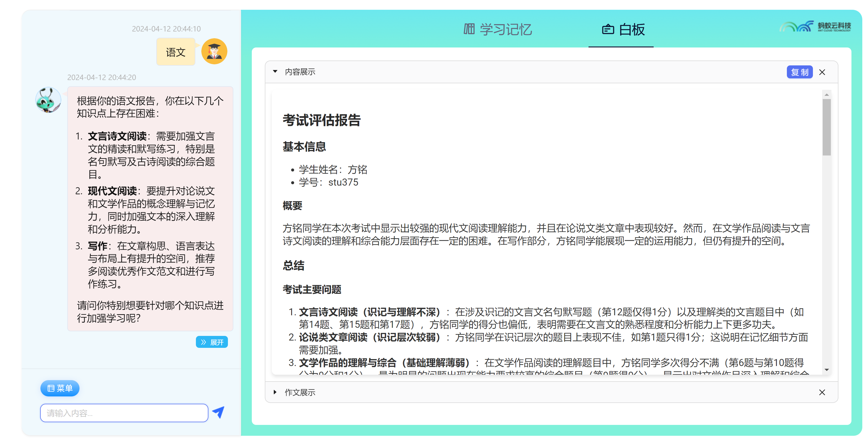Switch to the 白板 tab
This screenshot has width=868, height=442.
(x=623, y=30)
